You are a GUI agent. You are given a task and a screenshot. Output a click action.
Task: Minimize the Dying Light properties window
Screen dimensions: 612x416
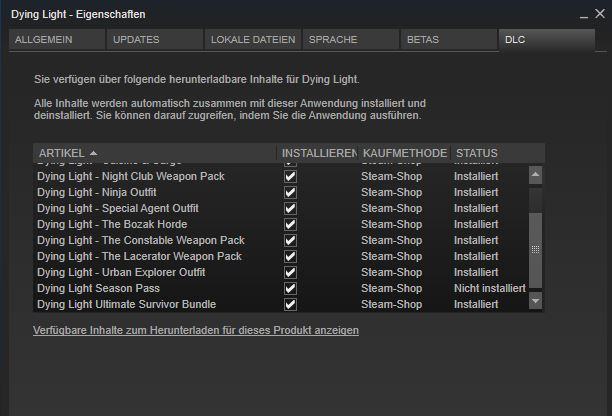[x=584, y=14]
